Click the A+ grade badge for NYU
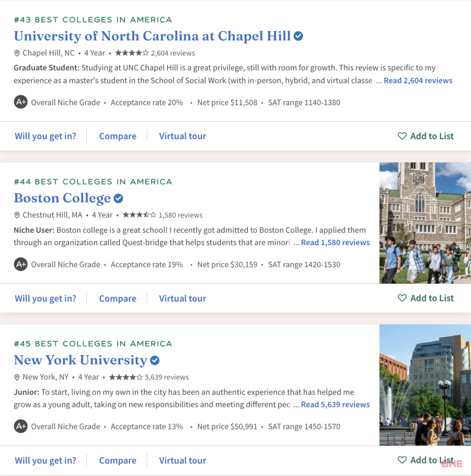471x476 pixels. [x=20, y=426]
